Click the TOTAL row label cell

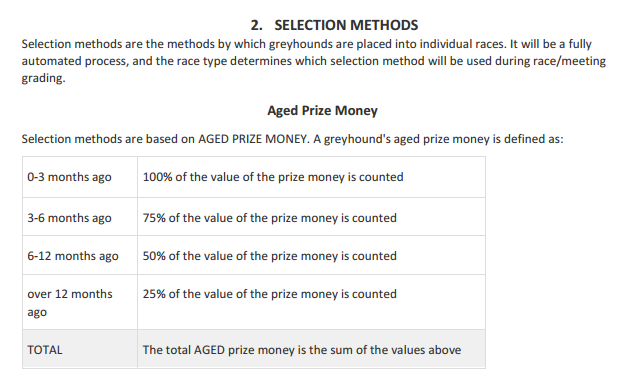click(x=80, y=349)
